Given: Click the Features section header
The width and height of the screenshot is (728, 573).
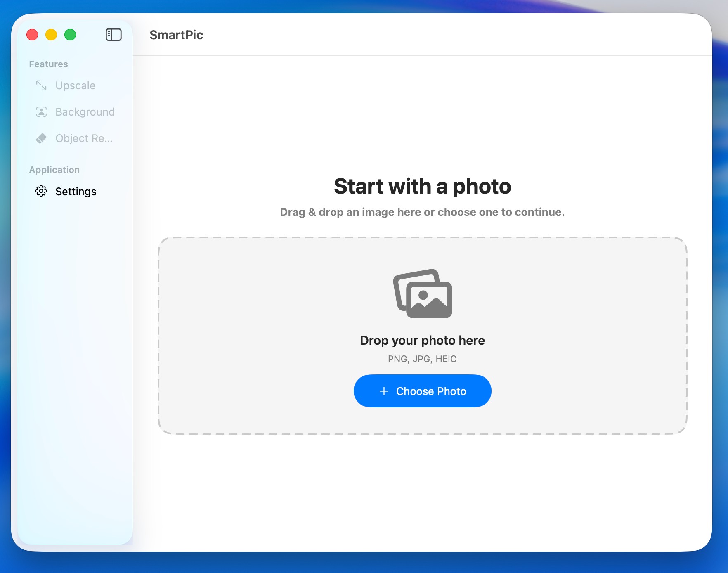Looking at the screenshot, I should coord(48,64).
